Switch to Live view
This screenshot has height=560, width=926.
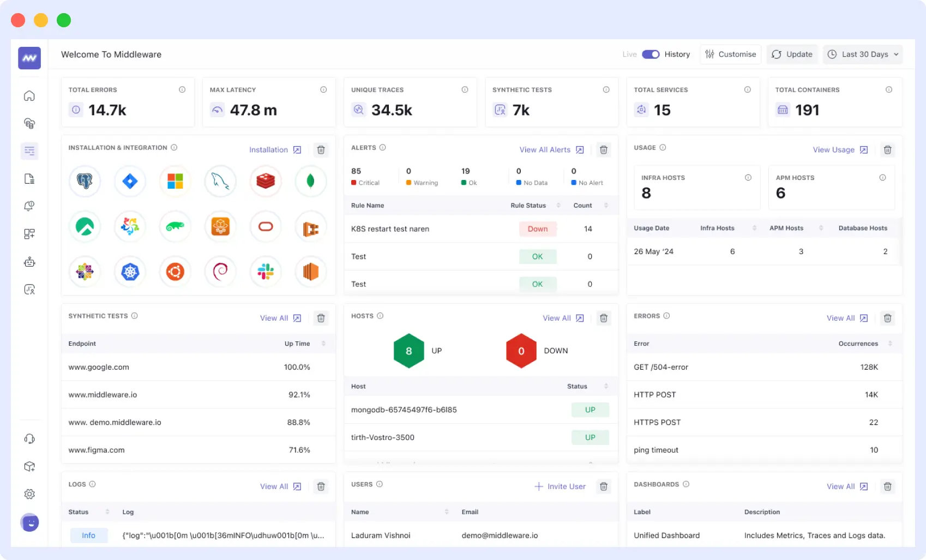[x=629, y=54]
